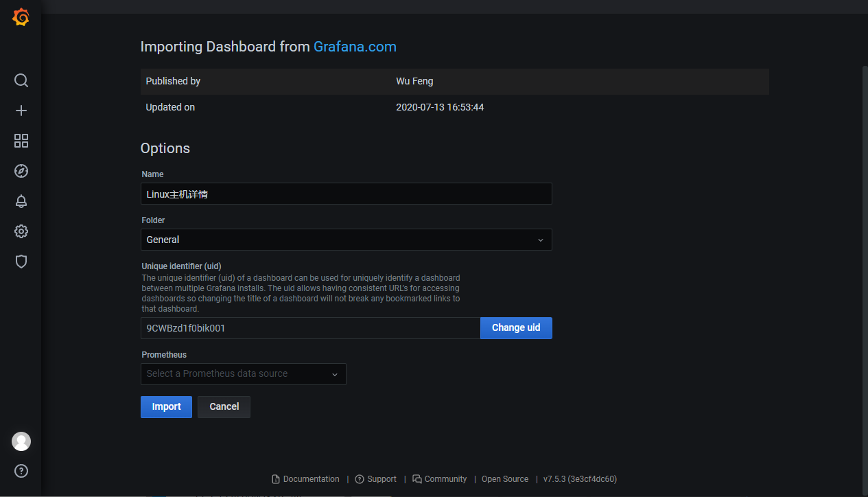Click the Change uid button
The image size is (868, 497).
(516, 328)
